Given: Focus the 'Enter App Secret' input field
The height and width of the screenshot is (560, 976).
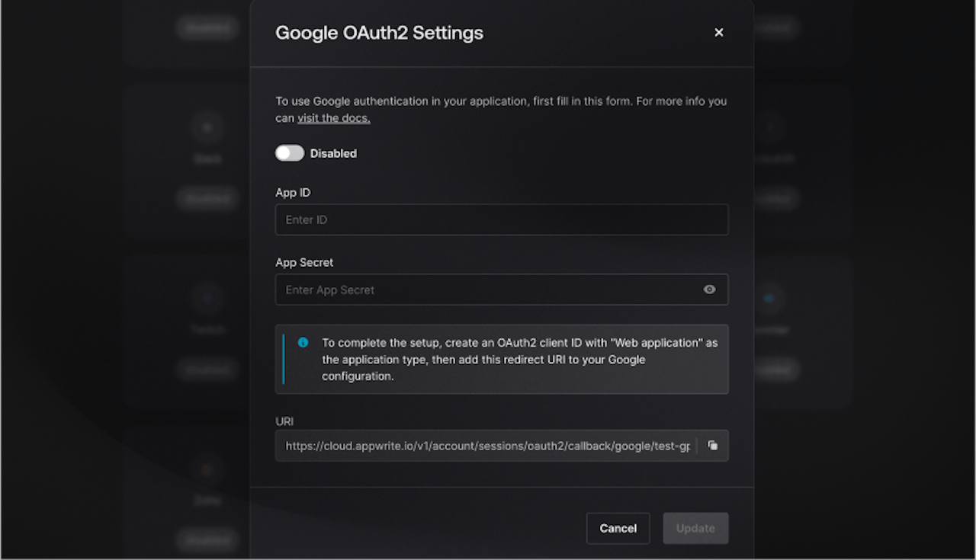Looking at the screenshot, I should tap(488, 290).
